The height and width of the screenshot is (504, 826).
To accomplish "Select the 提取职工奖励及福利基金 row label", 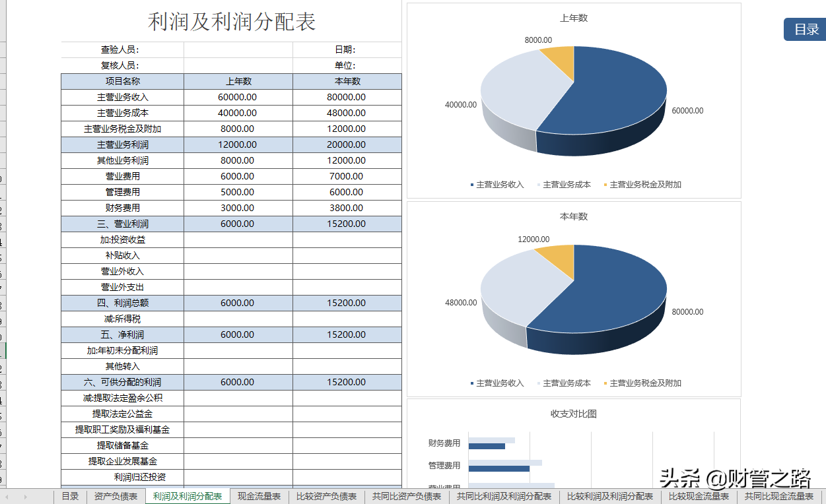I will pyautogui.click(x=122, y=429).
